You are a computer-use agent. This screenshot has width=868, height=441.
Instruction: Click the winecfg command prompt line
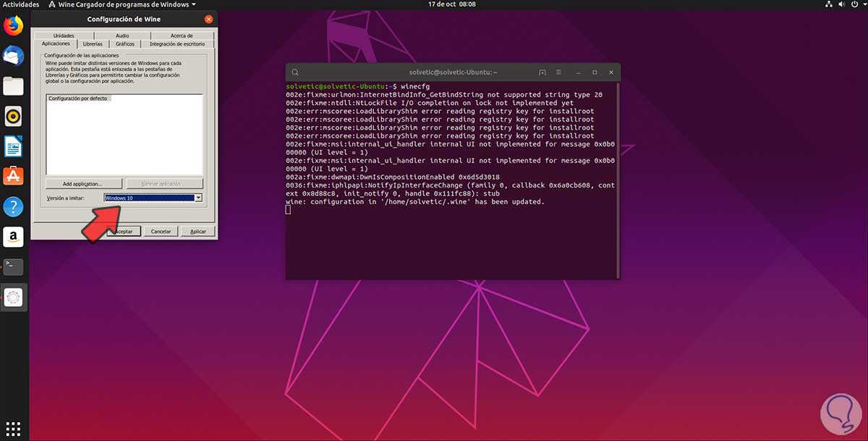tap(358, 87)
